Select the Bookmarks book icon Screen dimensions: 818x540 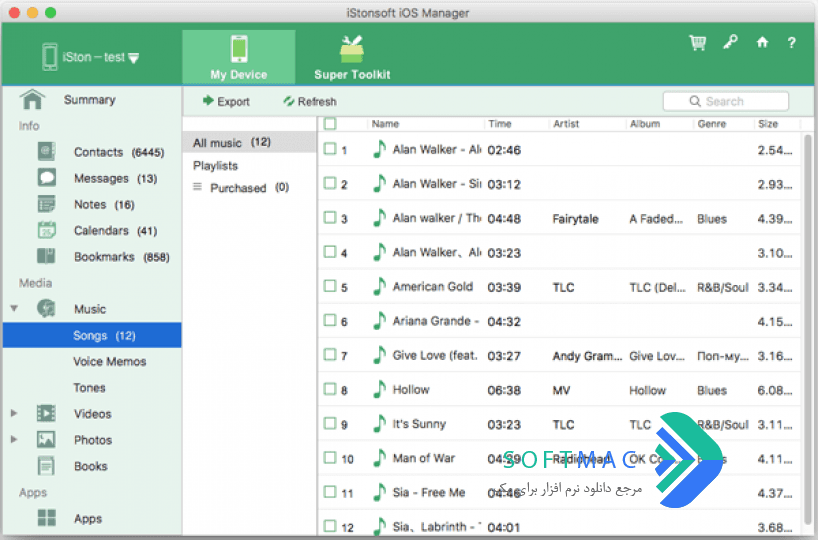46,256
